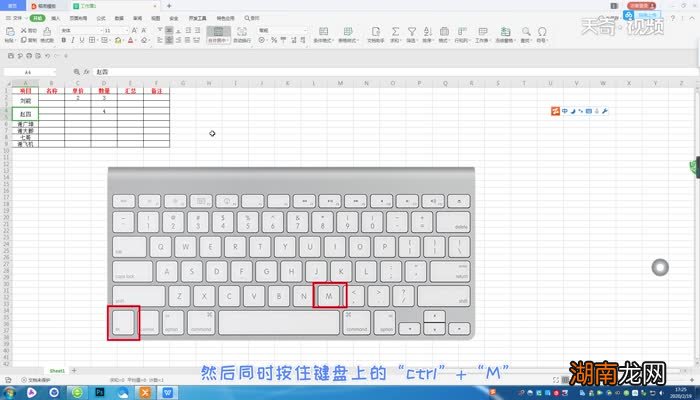Click the Windows Start button
Viewport: 700px width, 400px height.
click(x=9, y=393)
